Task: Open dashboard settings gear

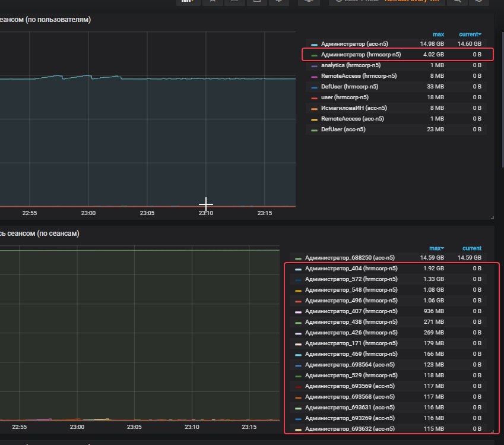Action: 278,1
